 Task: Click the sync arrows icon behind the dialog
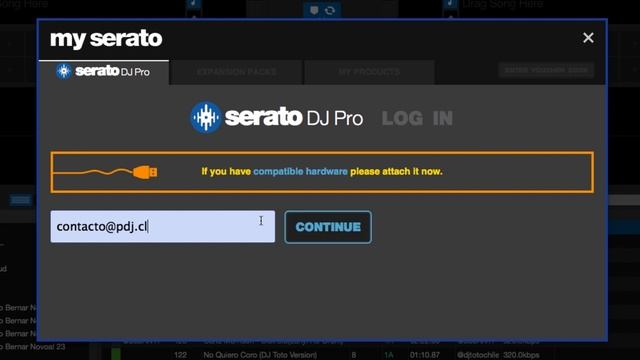[x=330, y=10]
